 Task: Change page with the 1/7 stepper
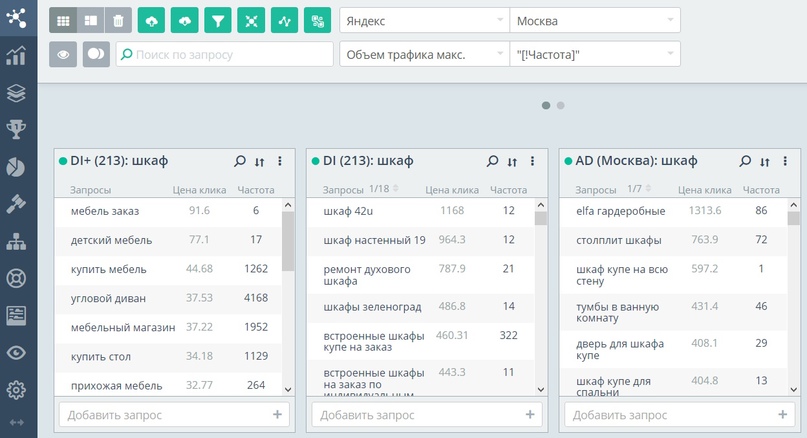click(x=648, y=189)
